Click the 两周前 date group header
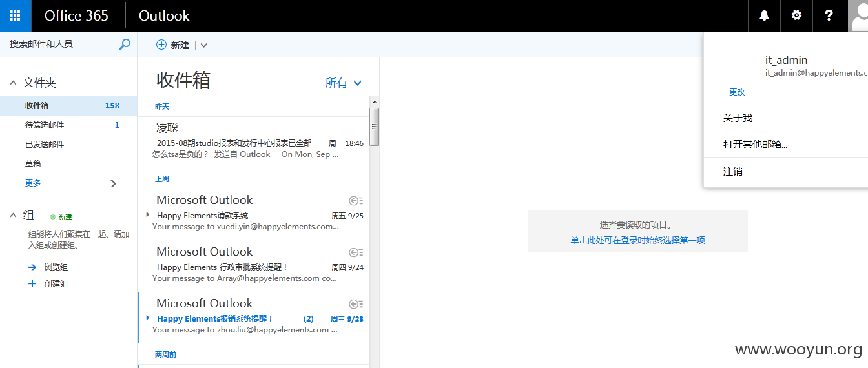 (x=165, y=354)
